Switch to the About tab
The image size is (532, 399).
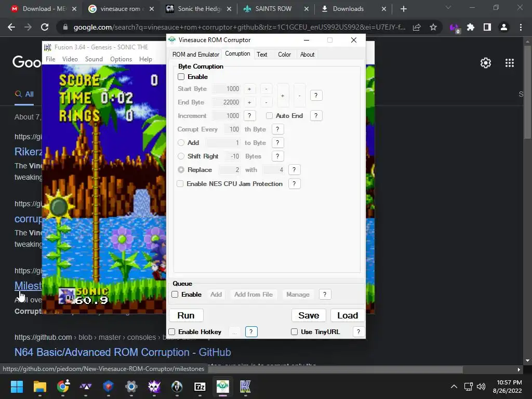coord(307,54)
